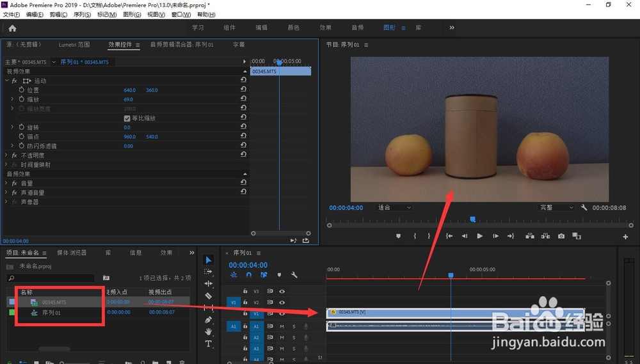640x364 pixels.
Task: Open the 窗口(W) menu
Action: point(181,14)
